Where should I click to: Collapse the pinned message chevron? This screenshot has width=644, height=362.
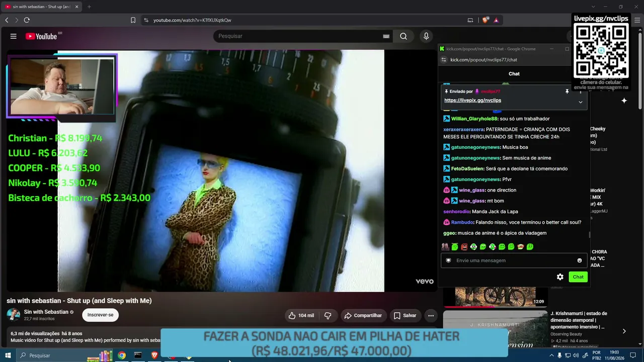click(581, 102)
